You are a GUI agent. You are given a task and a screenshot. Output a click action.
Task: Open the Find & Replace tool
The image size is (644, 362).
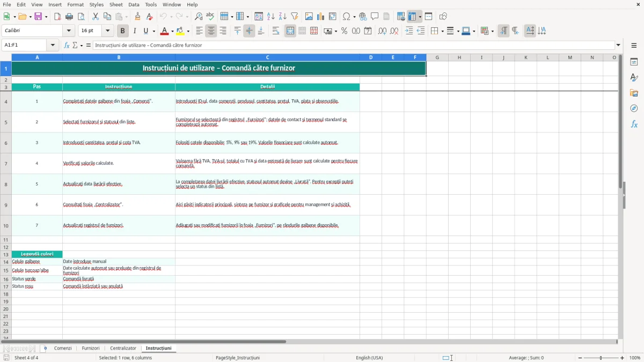pyautogui.click(x=199, y=17)
